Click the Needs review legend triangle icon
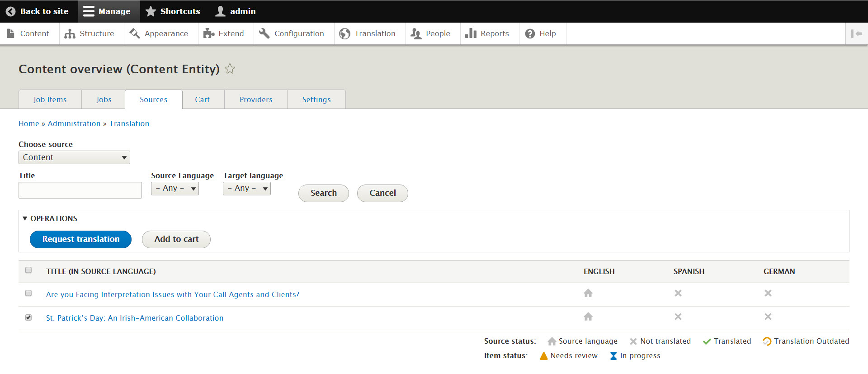 544,356
